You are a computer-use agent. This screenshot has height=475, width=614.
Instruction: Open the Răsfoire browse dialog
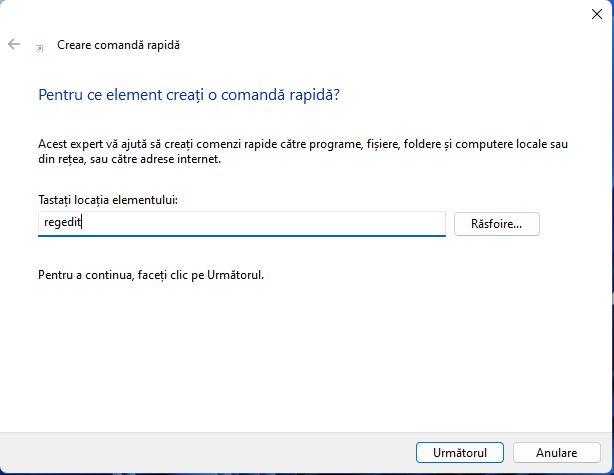[497, 224]
